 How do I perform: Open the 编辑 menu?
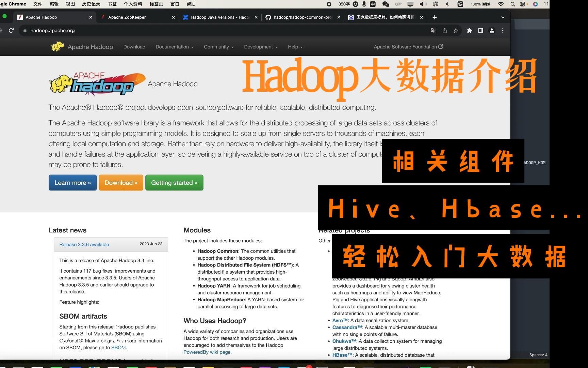tap(54, 4)
